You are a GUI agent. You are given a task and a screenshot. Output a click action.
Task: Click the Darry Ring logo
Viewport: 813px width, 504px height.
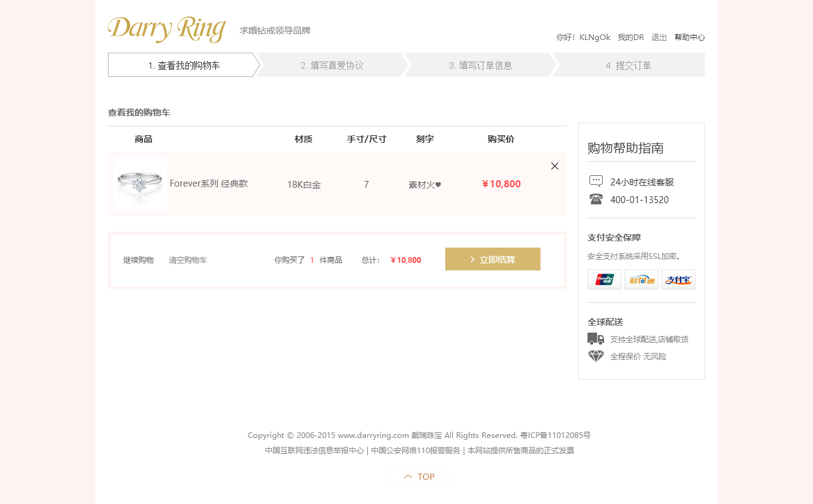167,30
